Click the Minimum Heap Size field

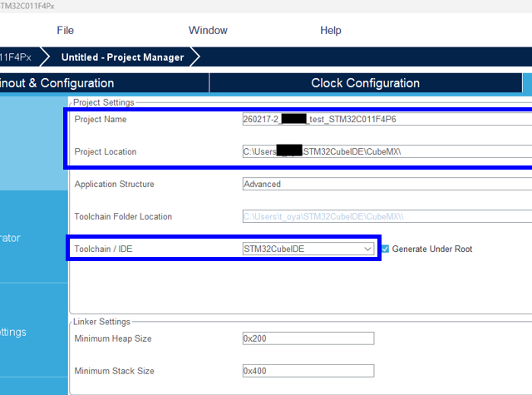(x=308, y=338)
